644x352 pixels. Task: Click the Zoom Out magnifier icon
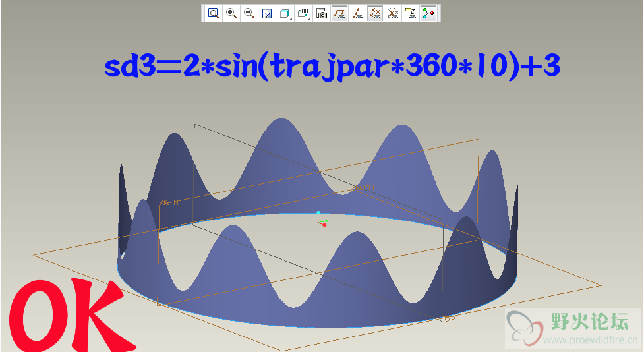[249, 13]
